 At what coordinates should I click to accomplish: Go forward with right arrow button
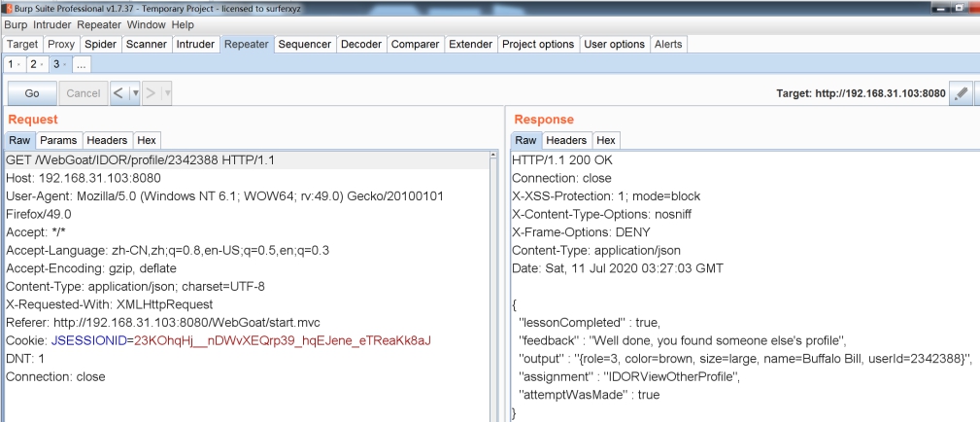click(x=151, y=93)
